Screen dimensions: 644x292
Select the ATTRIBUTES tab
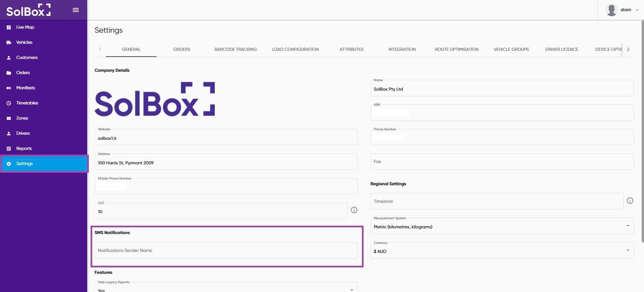(x=351, y=50)
